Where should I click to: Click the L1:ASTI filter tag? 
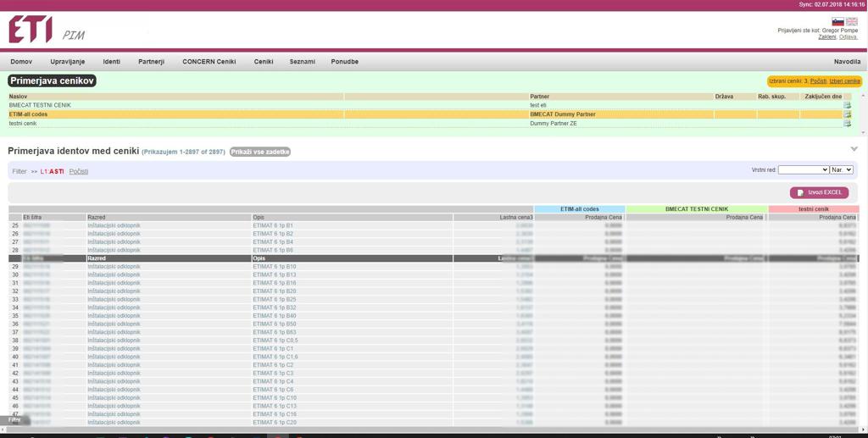pos(52,171)
